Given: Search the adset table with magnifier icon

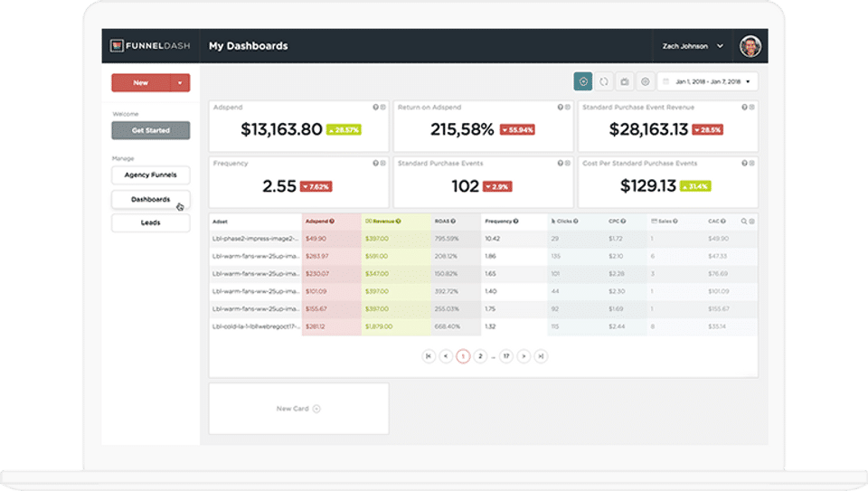Looking at the screenshot, I should pyautogui.click(x=744, y=222).
